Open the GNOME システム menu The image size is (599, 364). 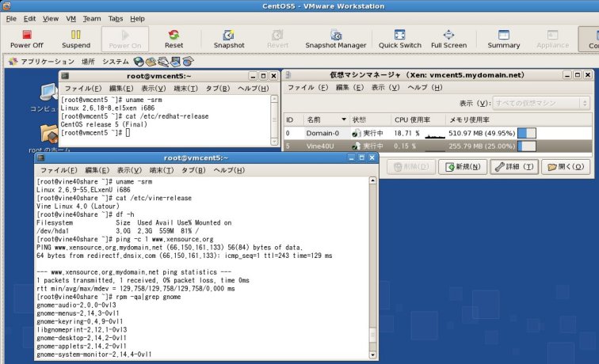point(116,62)
